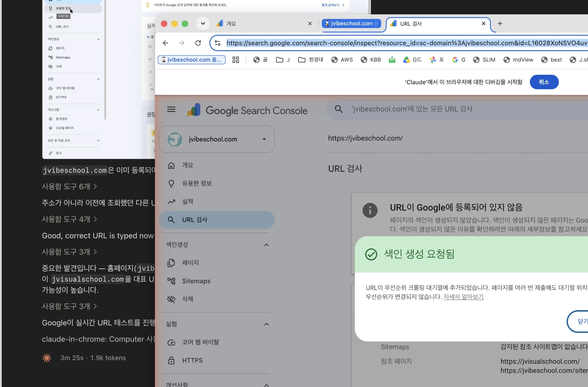
Task: Click the browser address bar URL
Action: (x=407, y=43)
